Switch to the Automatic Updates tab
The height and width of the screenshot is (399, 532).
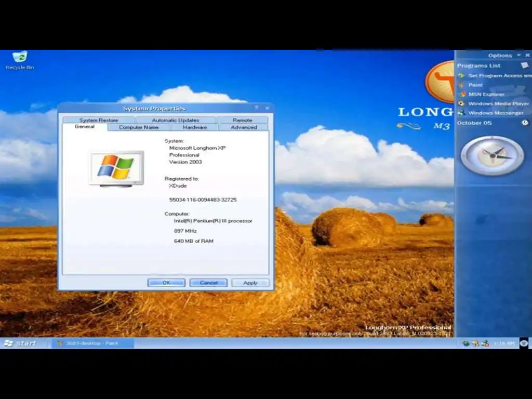coord(176,120)
